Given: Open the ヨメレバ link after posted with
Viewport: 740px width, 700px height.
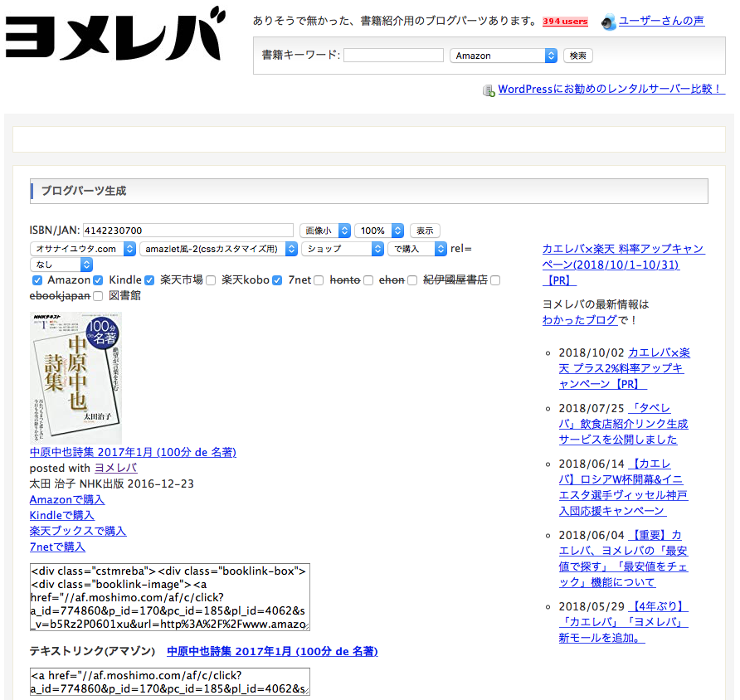Looking at the screenshot, I should click(115, 468).
